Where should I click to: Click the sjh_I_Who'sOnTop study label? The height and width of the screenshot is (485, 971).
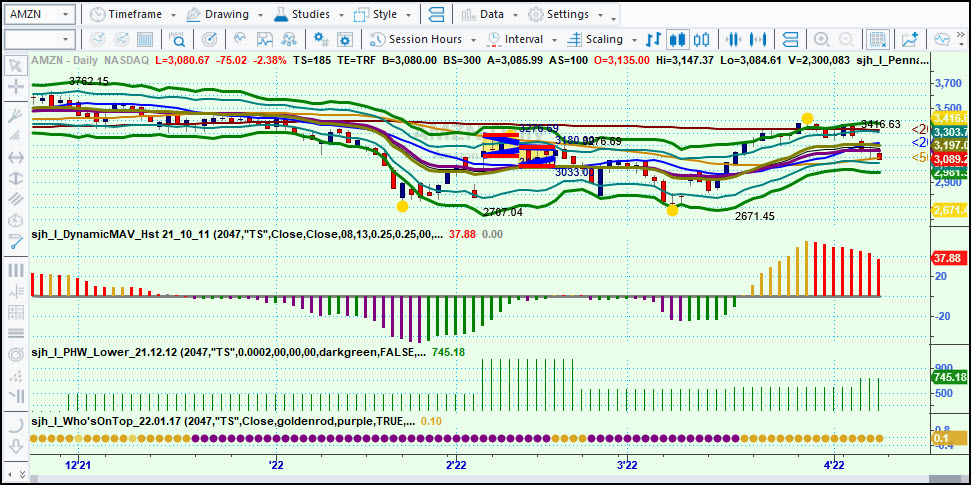[222, 422]
